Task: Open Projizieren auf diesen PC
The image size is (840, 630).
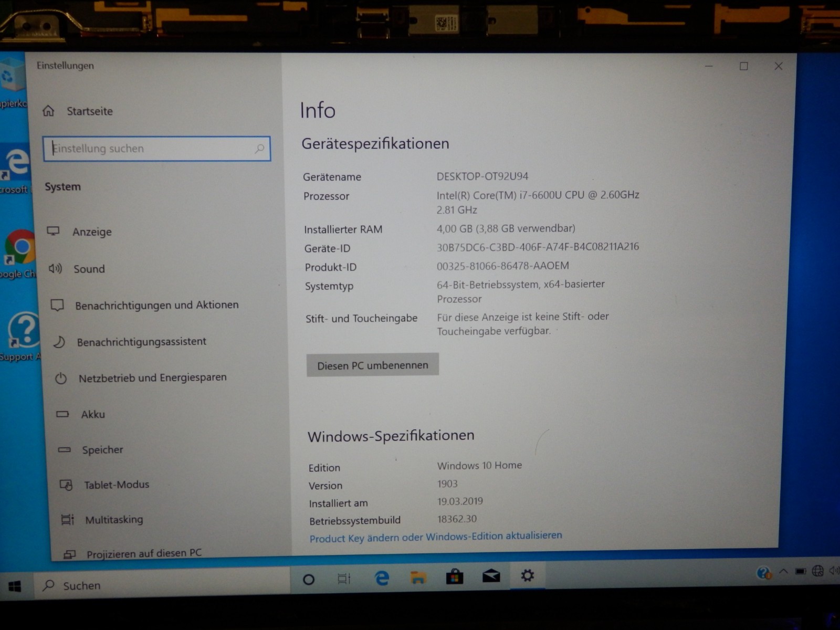Action: 144,553
